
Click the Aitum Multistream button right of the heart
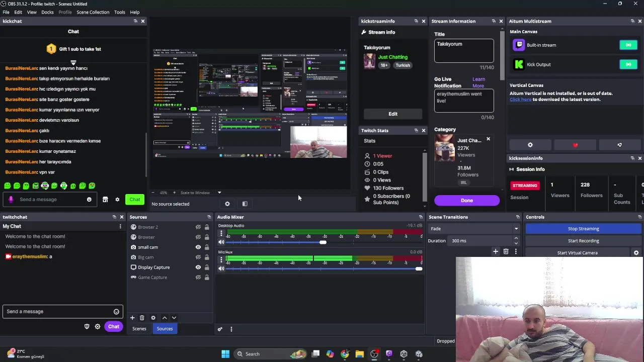pos(620,145)
